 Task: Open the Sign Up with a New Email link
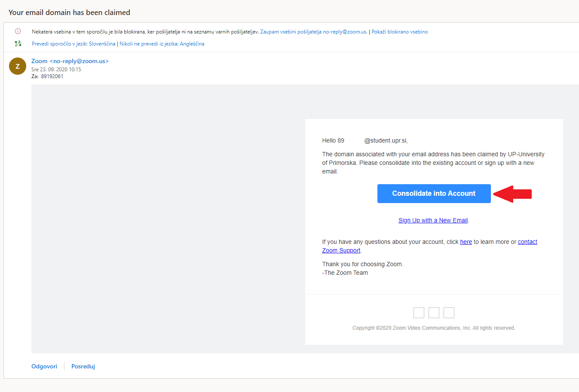point(433,220)
